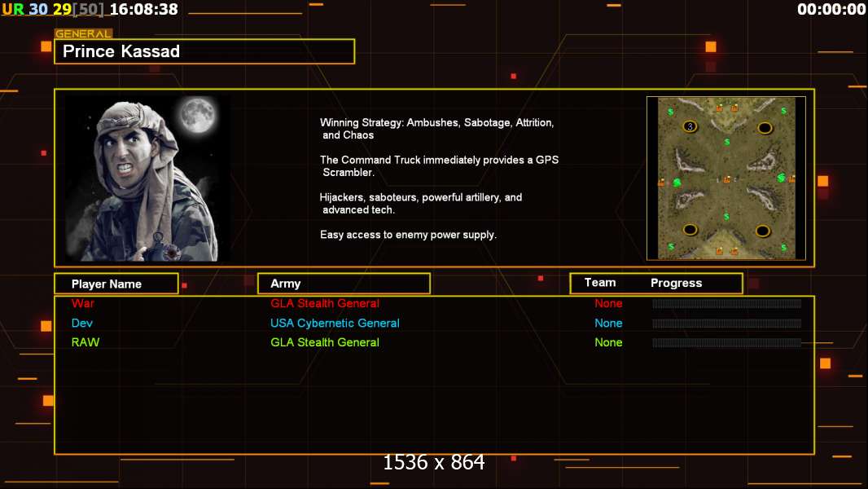
Task: Click the GENERAL label above name
Action: (x=84, y=33)
